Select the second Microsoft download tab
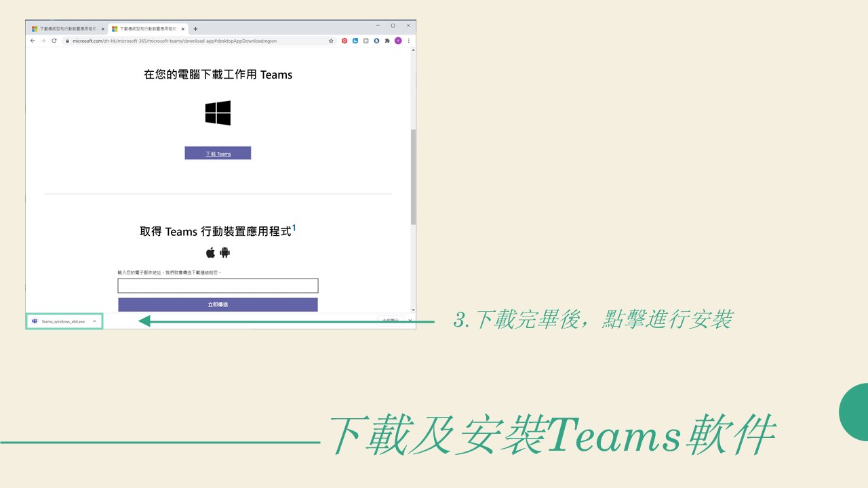 click(x=148, y=29)
